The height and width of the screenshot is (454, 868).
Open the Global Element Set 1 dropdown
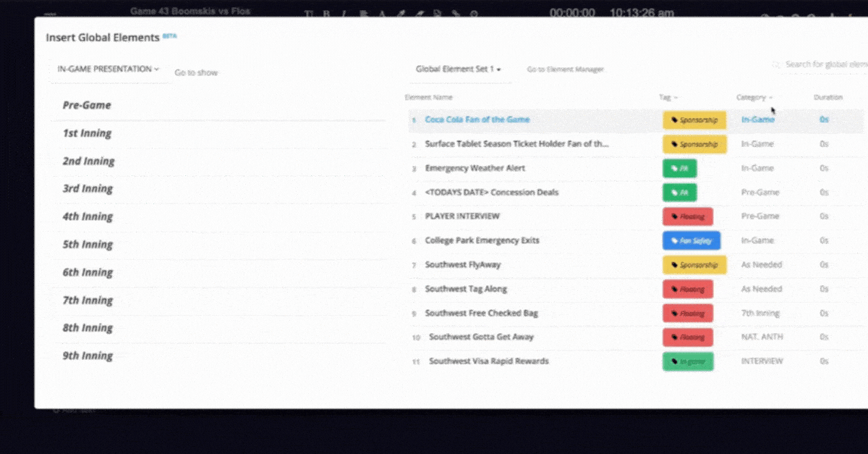pos(458,70)
